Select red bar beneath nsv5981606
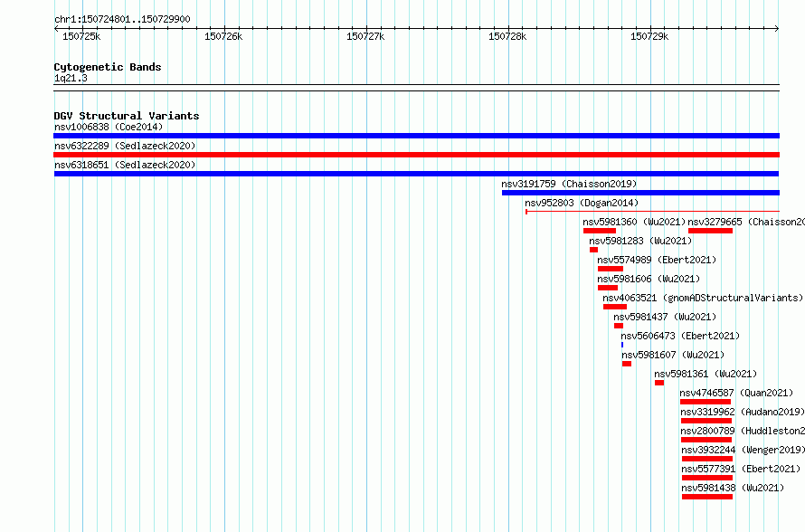This screenshot has height=532, width=805. click(x=608, y=288)
